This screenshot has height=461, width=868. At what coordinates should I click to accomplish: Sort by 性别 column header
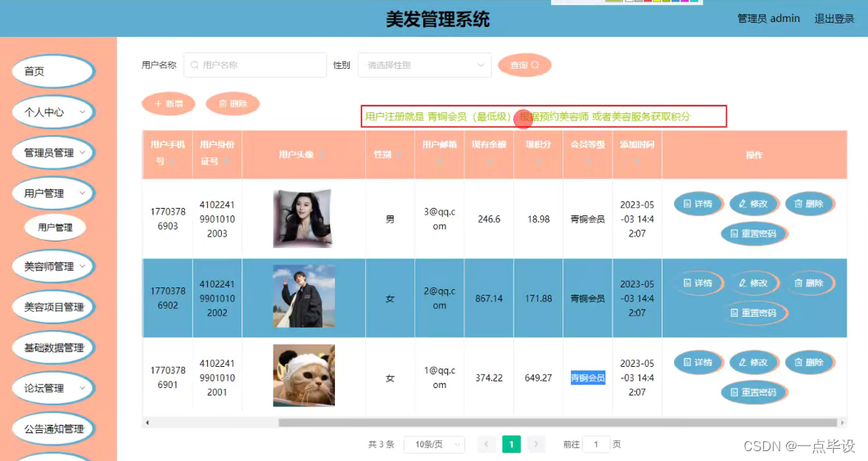(x=390, y=155)
